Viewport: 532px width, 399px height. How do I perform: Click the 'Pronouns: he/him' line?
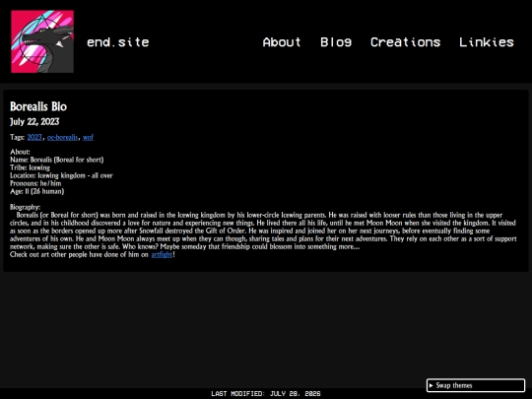[35, 183]
